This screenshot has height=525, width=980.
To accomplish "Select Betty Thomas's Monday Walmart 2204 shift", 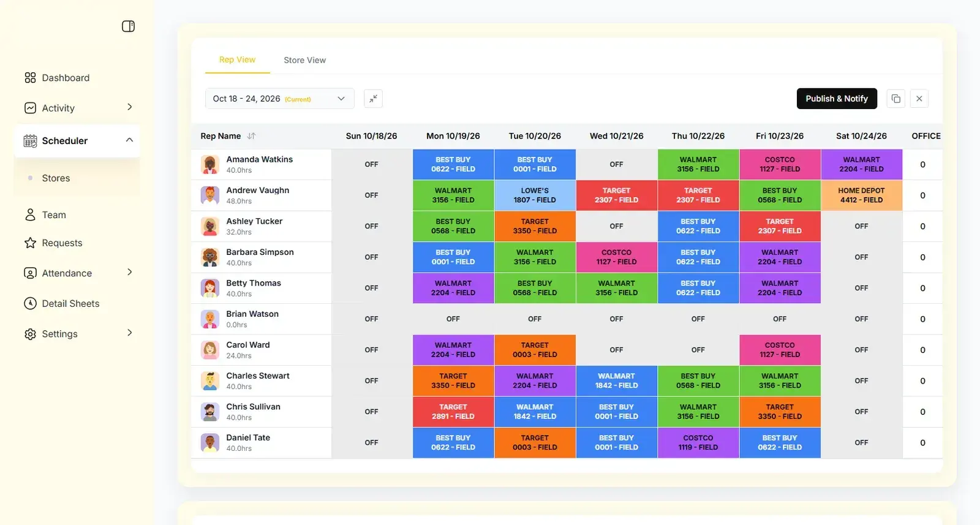I will [x=453, y=288].
